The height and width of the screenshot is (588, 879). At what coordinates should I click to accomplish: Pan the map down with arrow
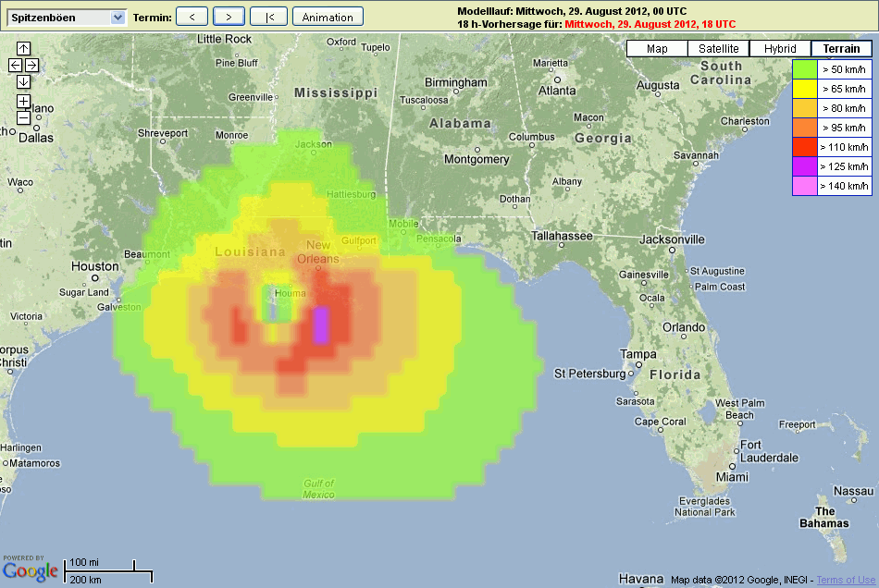[x=23, y=81]
